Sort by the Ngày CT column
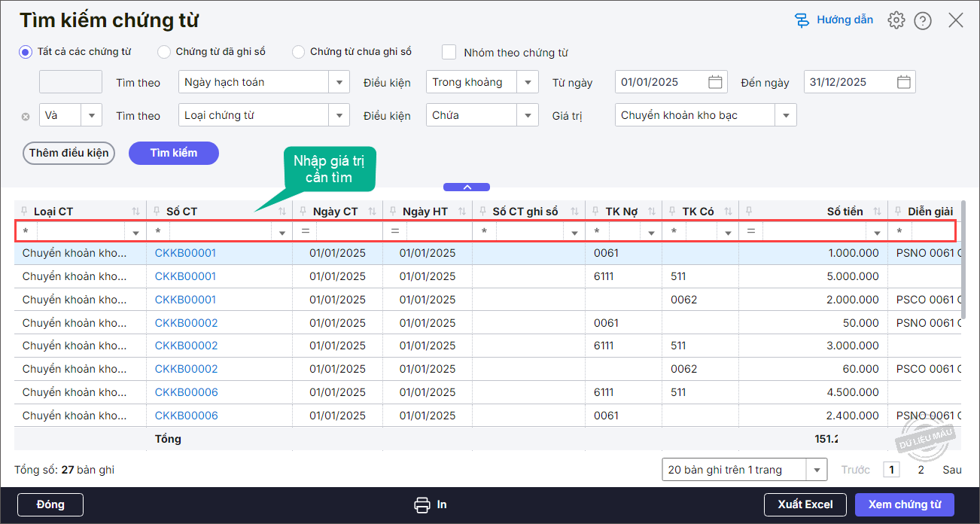This screenshot has width=980, height=524. pos(373,212)
